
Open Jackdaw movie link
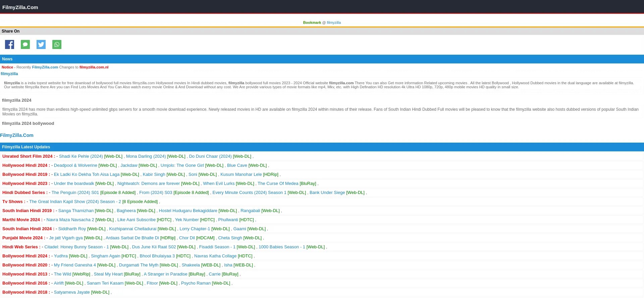pos(129,165)
